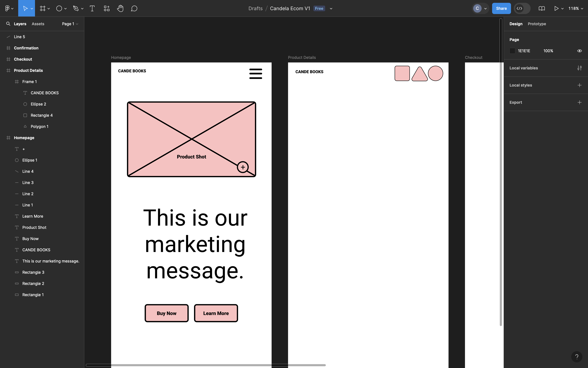Image resolution: width=588 pixels, height=368 pixels.
Task: Select the Homepage frame layer
Action: click(42, 138)
